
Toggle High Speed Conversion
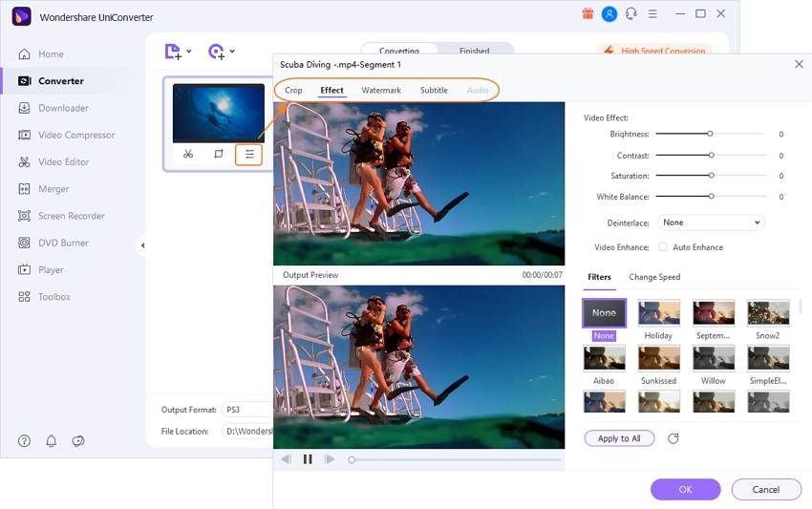(655, 51)
